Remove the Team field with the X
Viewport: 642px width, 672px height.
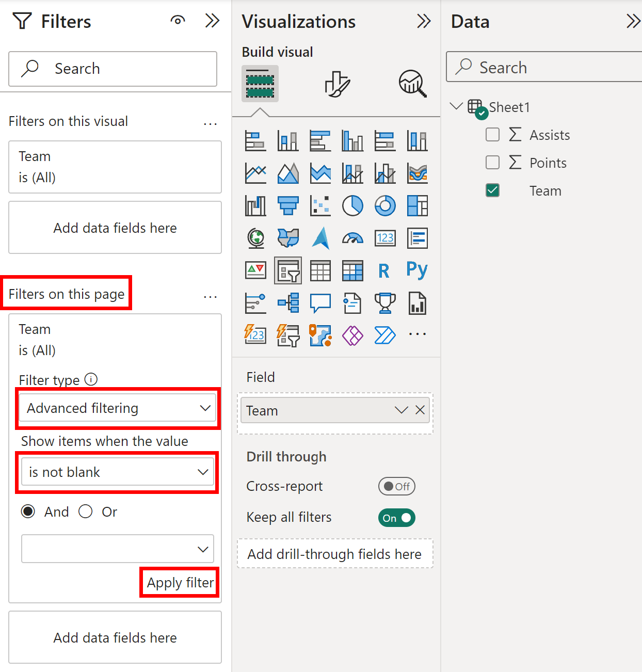[x=420, y=410]
